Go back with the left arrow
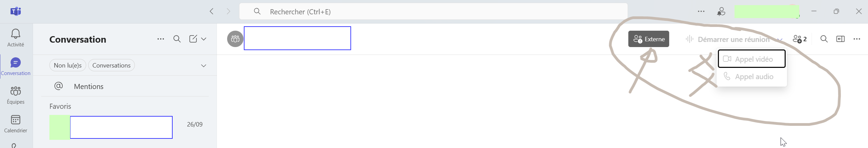The width and height of the screenshot is (868, 148). 211,12
